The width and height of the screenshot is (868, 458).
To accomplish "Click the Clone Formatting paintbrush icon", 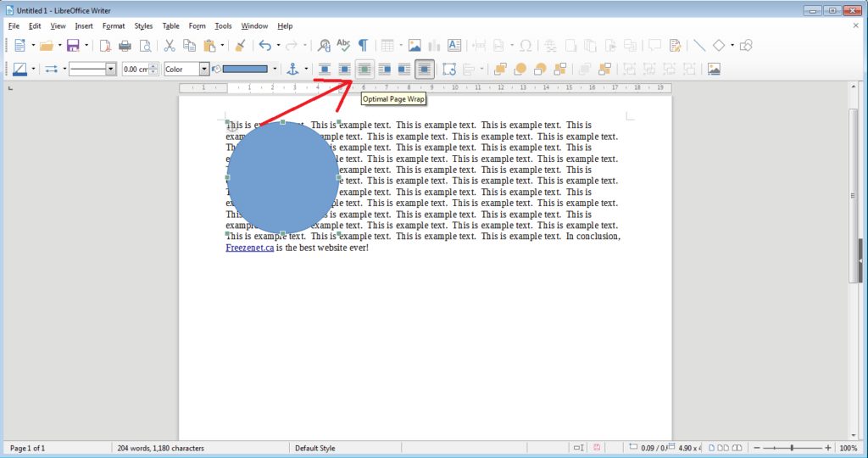I will click(240, 46).
